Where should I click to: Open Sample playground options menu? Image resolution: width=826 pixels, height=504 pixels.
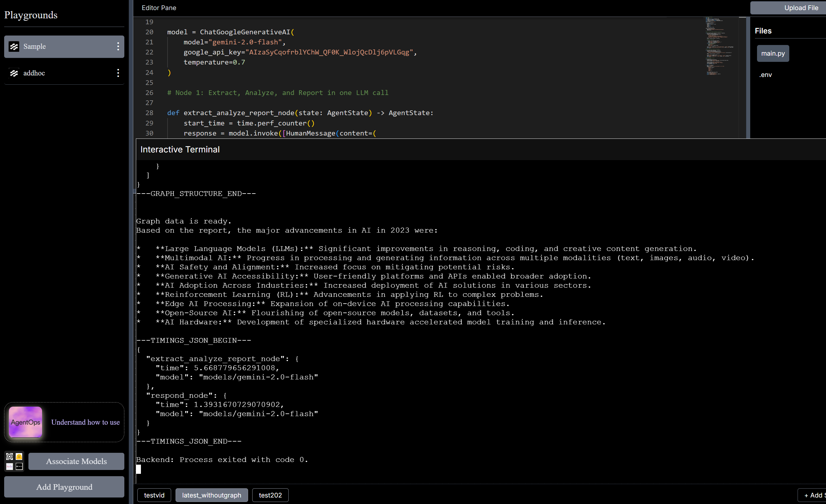point(118,46)
